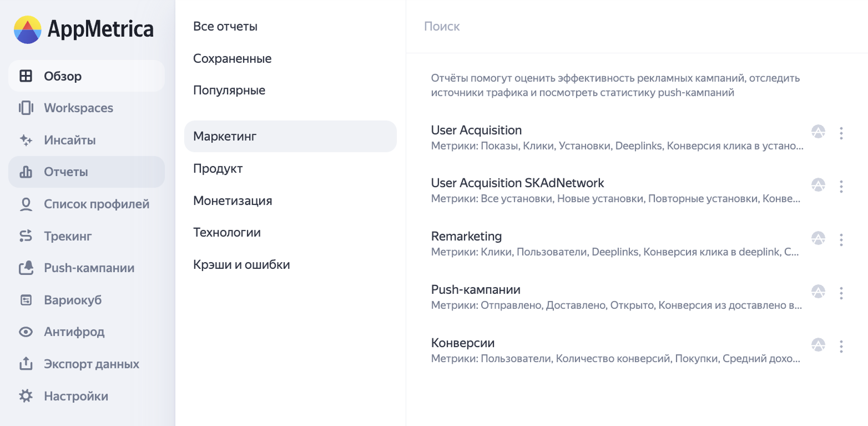Click the Экспорт данных upload icon
Image resolution: width=868 pixels, height=426 pixels.
pos(26,364)
